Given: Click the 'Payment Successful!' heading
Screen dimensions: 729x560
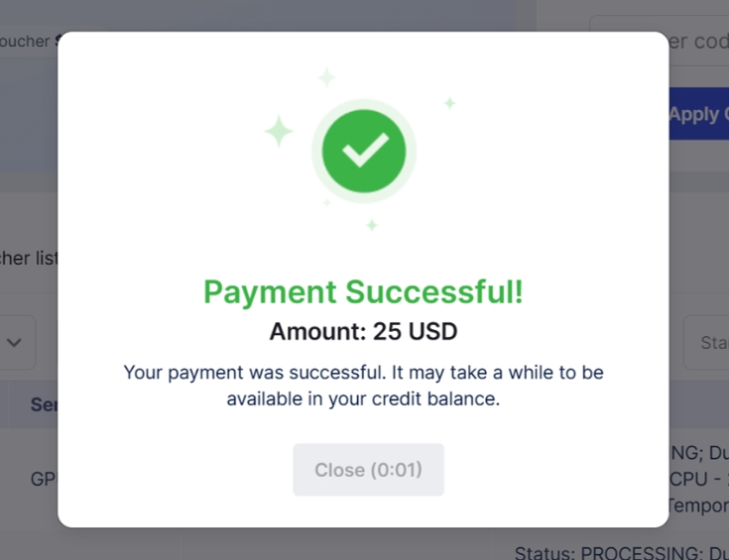Looking at the screenshot, I should pos(363,292).
